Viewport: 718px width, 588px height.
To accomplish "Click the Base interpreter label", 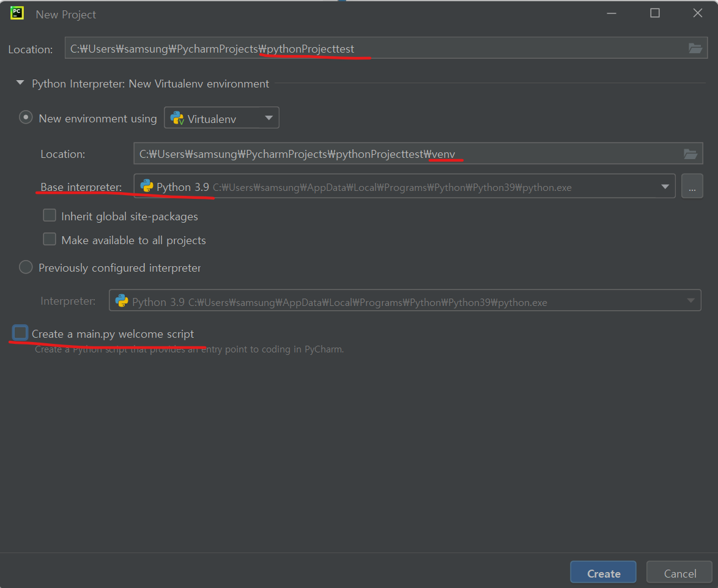I will [x=81, y=187].
